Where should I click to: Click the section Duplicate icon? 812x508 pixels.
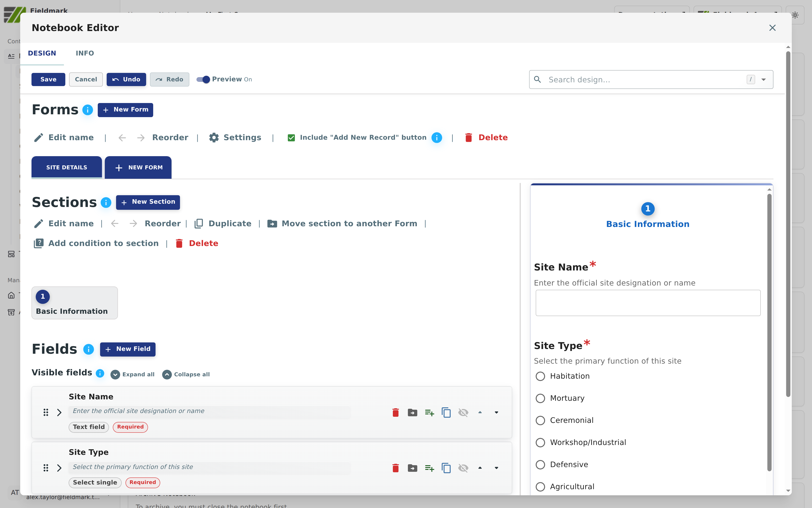coord(199,224)
